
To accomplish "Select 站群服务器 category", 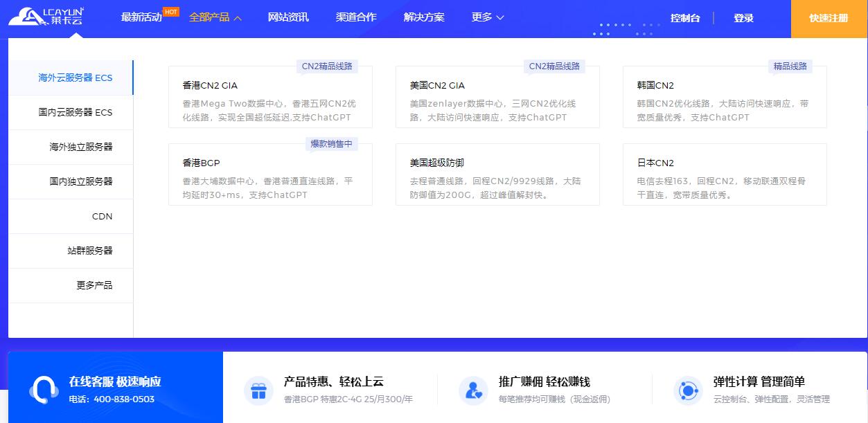I will [71, 251].
